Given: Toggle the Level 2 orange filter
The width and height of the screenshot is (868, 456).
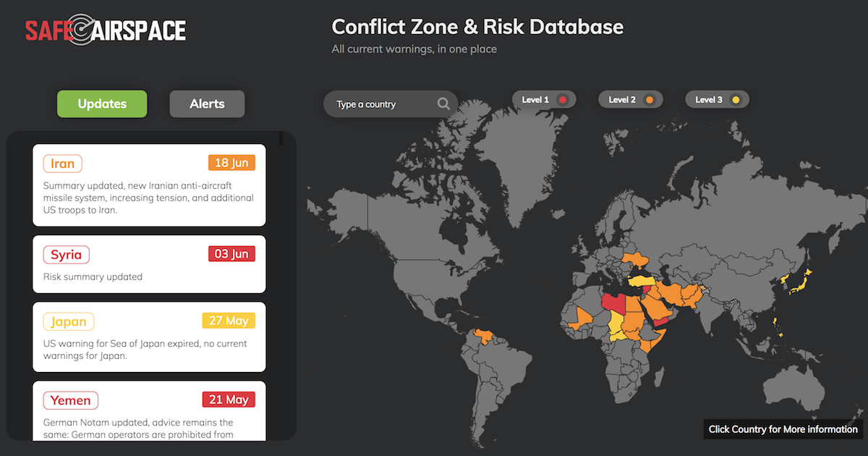Looking at the screenshot, I should [x=631, y=100].
